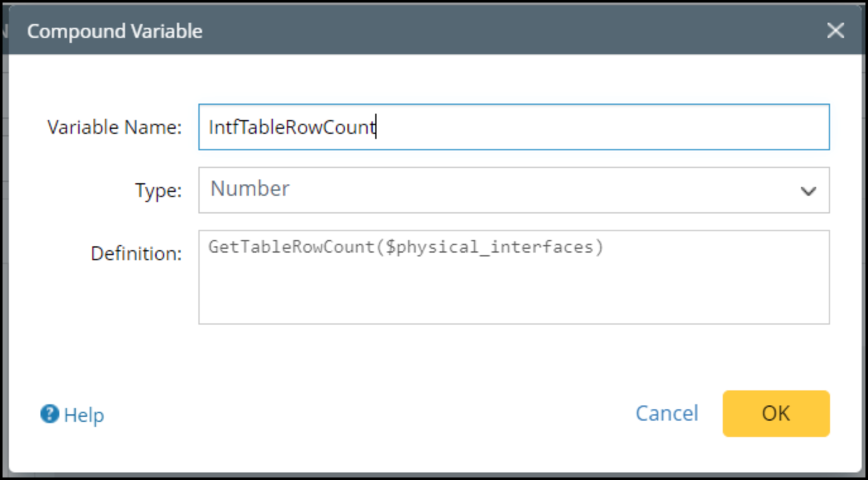The image size is (868, 480).
Task: Click the GetTableRowCount formula text
Action: (292, 247)
